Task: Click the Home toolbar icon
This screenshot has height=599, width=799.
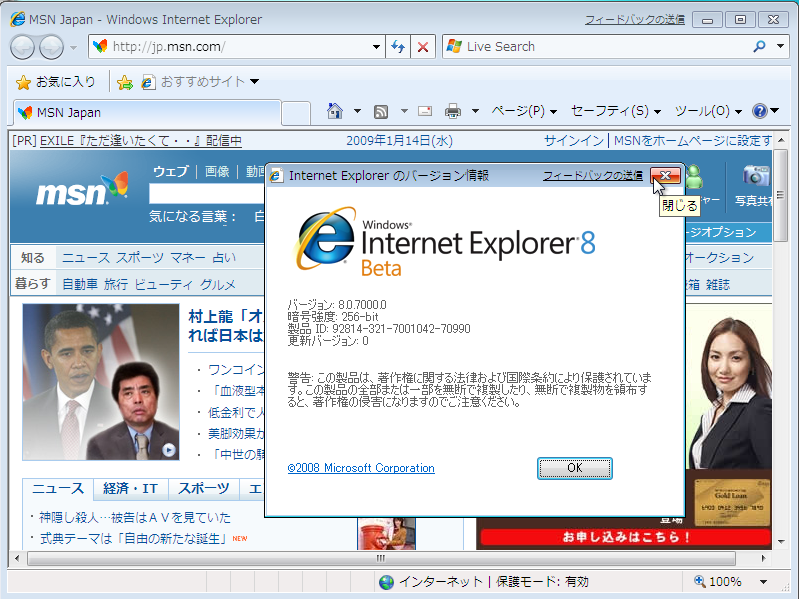Action: click(335, 111)
